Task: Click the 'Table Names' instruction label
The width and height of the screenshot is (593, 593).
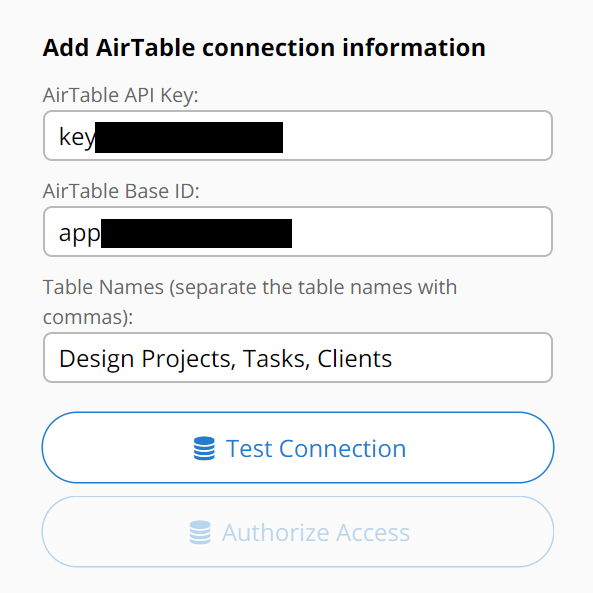Action: tap(250, 302)
